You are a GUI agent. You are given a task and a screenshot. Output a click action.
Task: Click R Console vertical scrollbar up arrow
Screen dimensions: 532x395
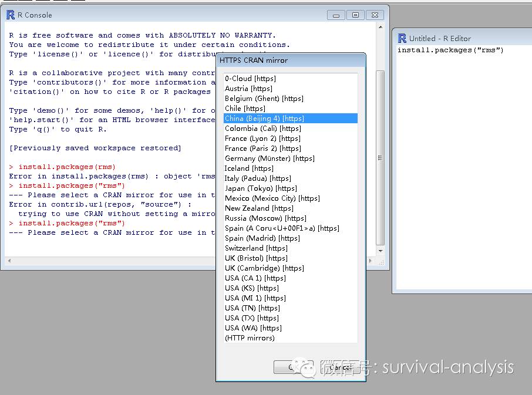381,27
